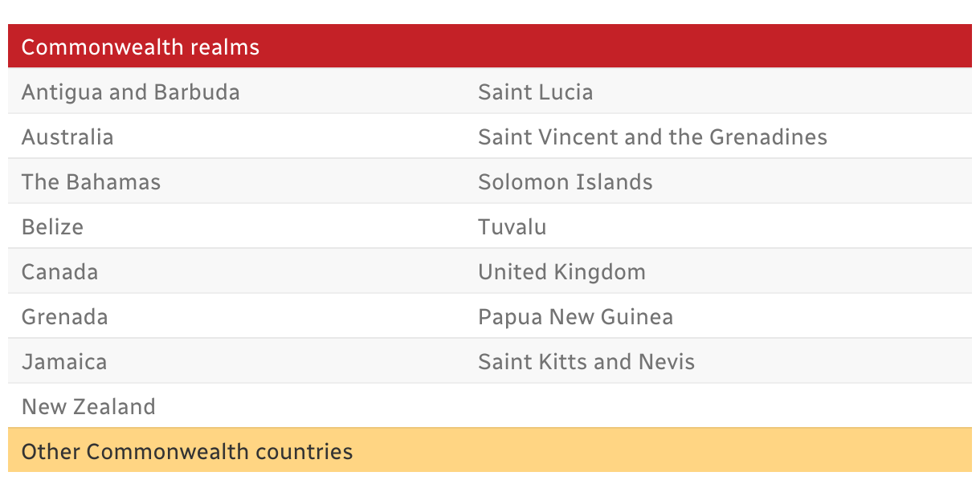Choose Tuvalu from the list
The height and width of the screenshot is (480, 980).
click(x=512, y=227)
